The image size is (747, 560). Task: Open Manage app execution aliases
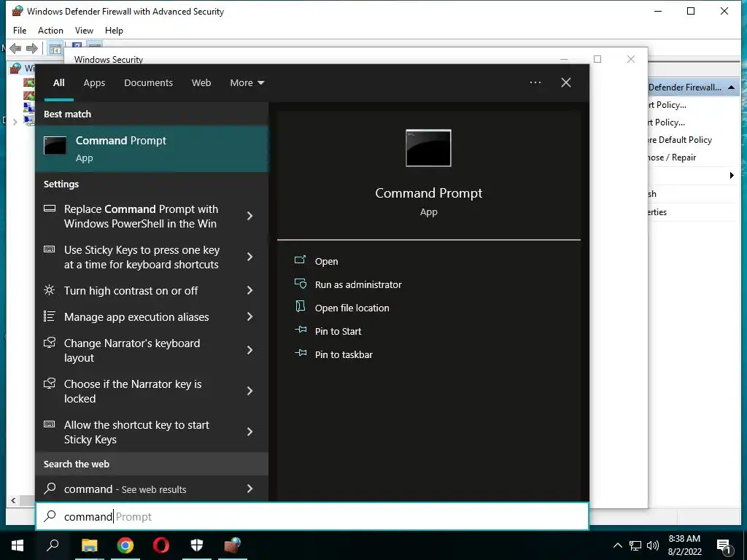pos(136,317)
